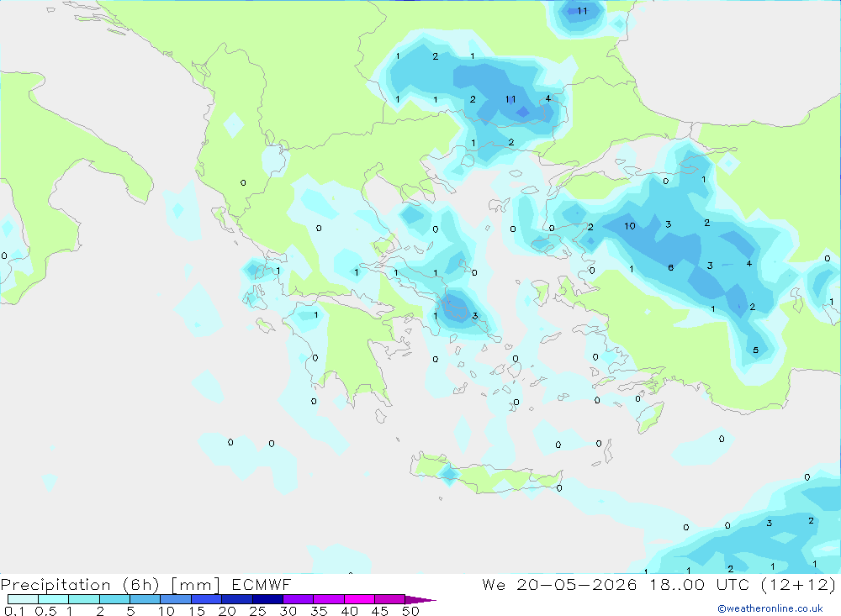Click the legend label 35

(x=319, y=611)
